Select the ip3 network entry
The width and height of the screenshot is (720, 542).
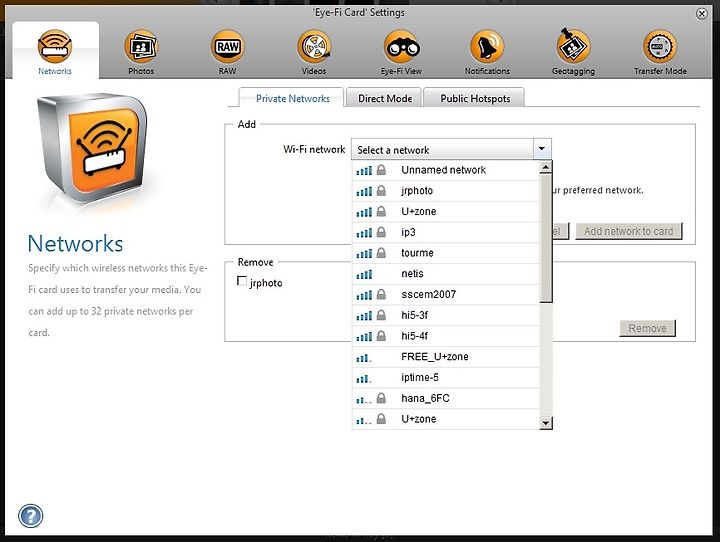point(446,232)
